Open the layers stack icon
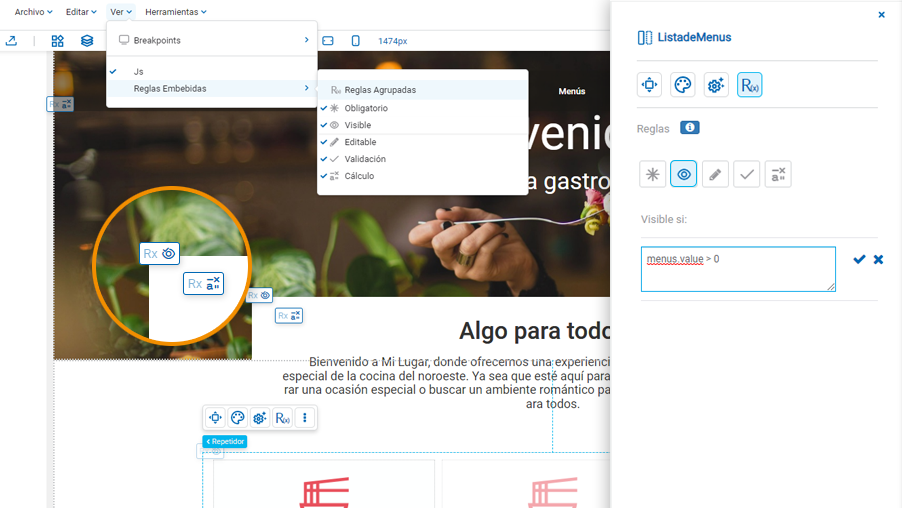Image resolution: width=902 pixels, height=508 pixels. pyautogui.click(x=87, y=41)
